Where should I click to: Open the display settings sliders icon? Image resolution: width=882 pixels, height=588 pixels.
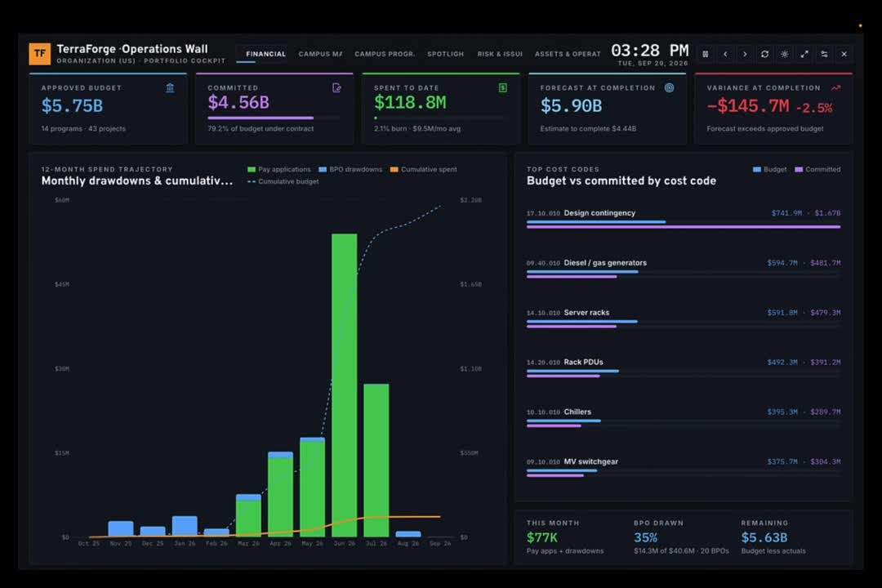click(824, 54)
